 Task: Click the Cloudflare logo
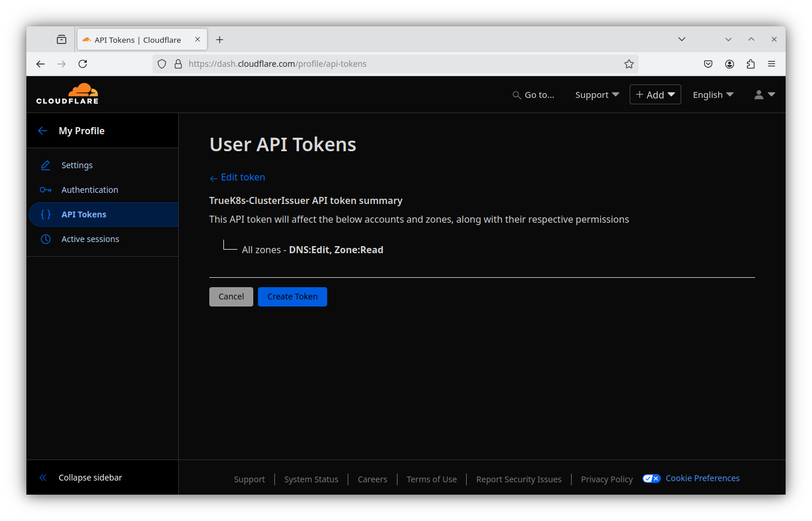[x=67, y=94]
